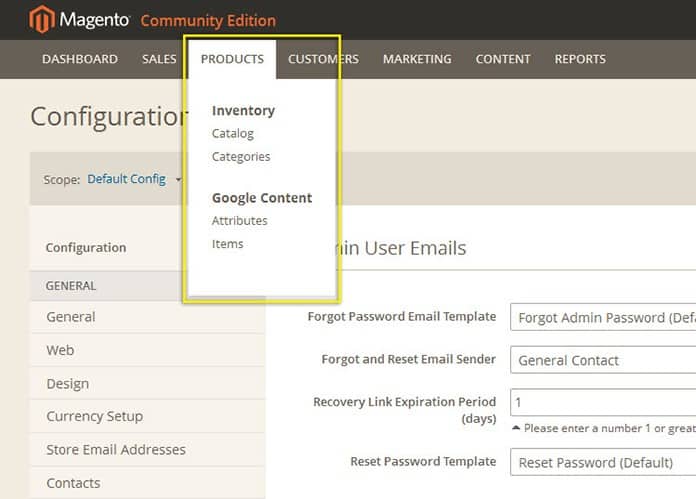Viewport: 696px width, 499px height.
Task: Open the Marketing menu
Action: [x=417, y=59]
